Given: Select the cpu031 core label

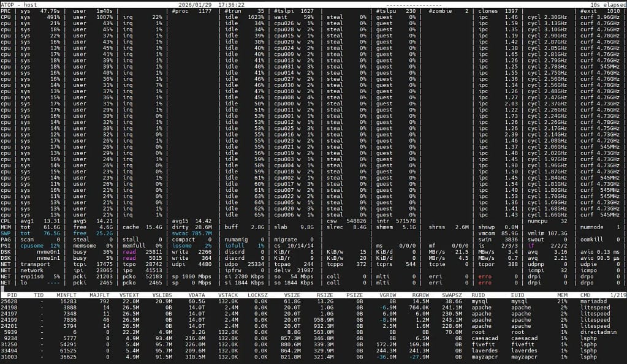Looking at the screenshot, I should (x=284, y=67).
